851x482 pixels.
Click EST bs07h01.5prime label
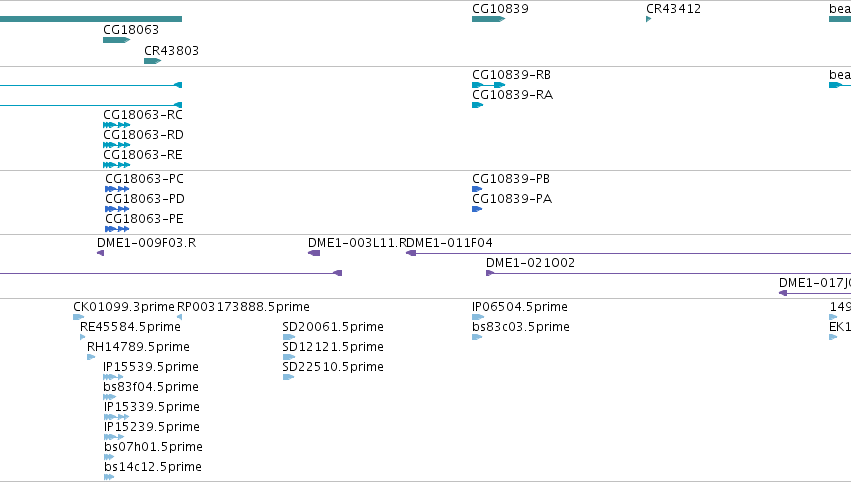pyautogui.click(x=154, y=447)
